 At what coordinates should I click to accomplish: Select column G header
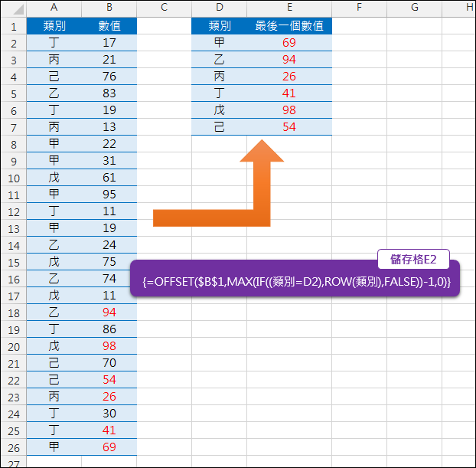(x=414, y=8)
